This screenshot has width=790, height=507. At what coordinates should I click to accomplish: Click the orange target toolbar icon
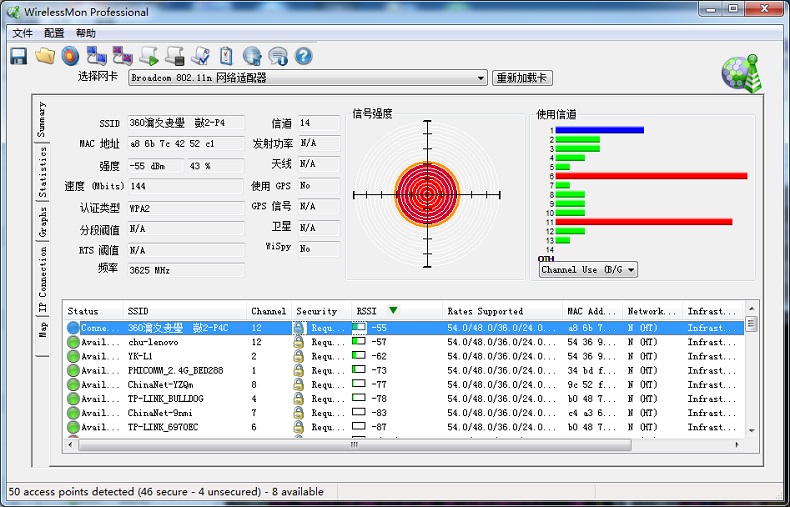[x=70, y=56]
